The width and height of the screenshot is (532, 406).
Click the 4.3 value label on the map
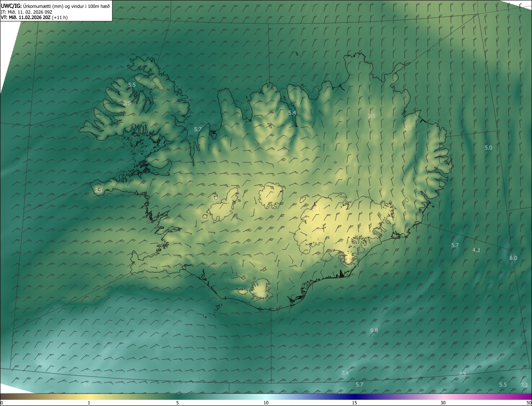tap(476, 250)
